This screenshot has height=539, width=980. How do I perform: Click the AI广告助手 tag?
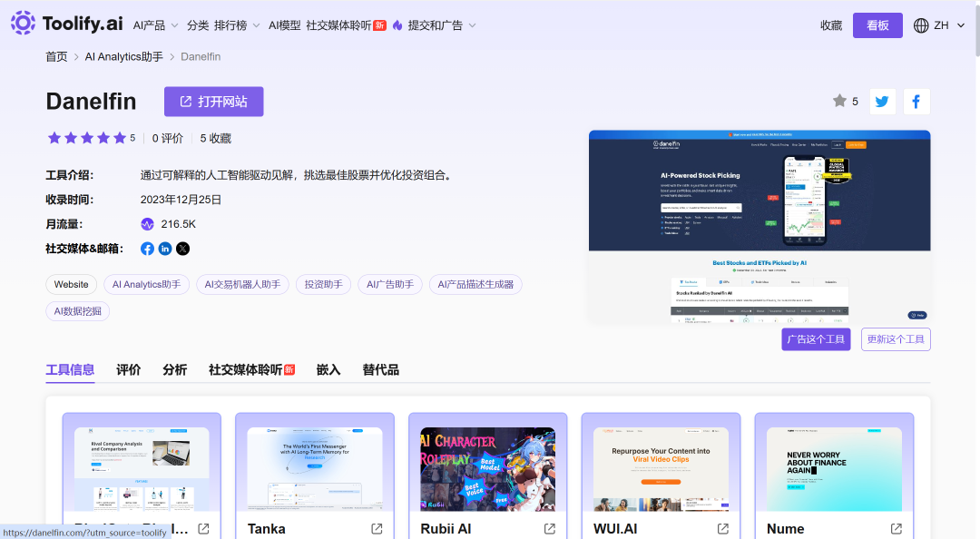coord(390,285)
